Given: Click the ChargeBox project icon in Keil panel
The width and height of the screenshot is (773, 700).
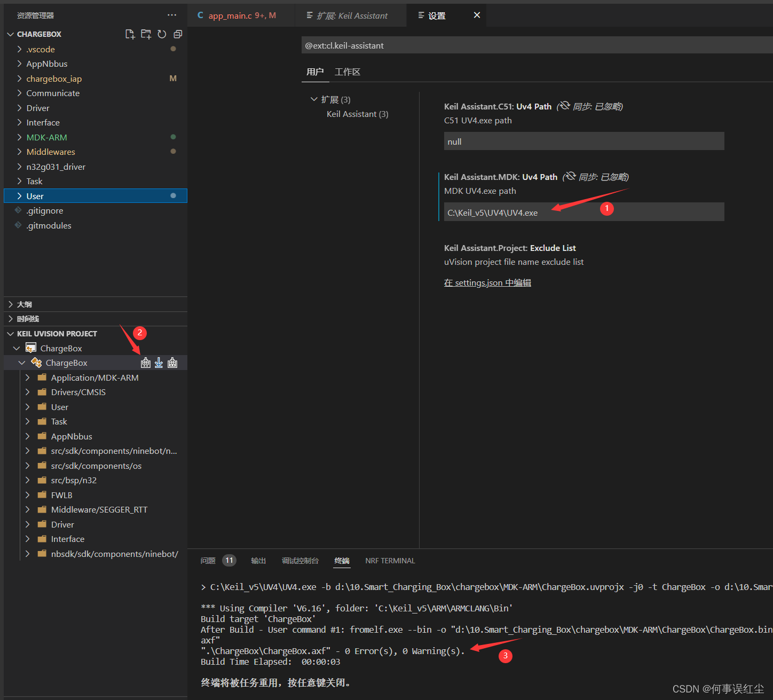Looking at the screenshot, I should pyautogui.click(x=31, y=348).
